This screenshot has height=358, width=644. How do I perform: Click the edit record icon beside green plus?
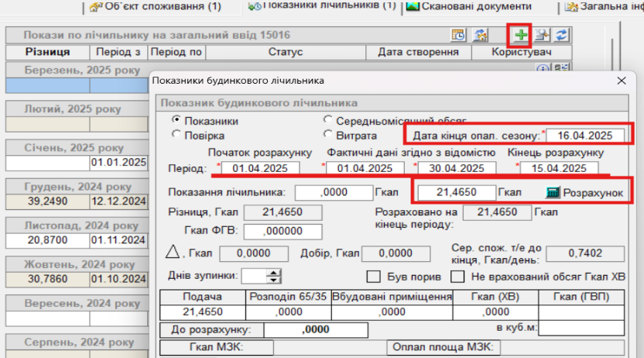pyautogui.click(x=540, y=35)
